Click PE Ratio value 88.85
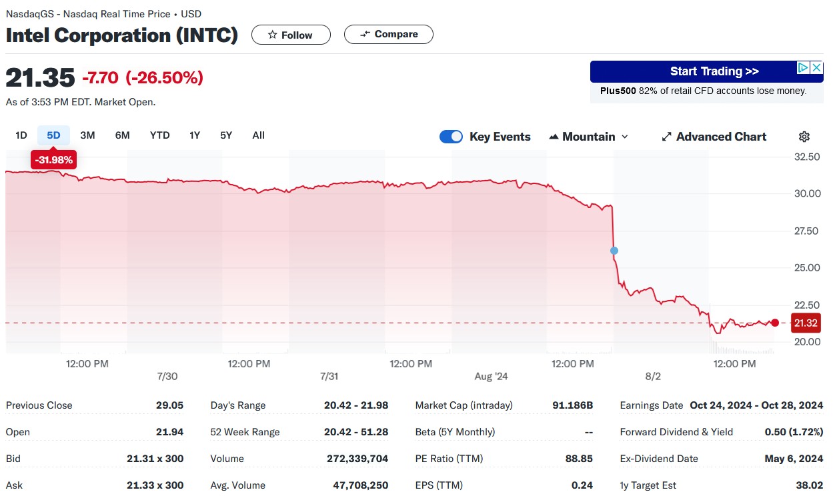This screenshot has height=504, width=839. click(579, 459)
